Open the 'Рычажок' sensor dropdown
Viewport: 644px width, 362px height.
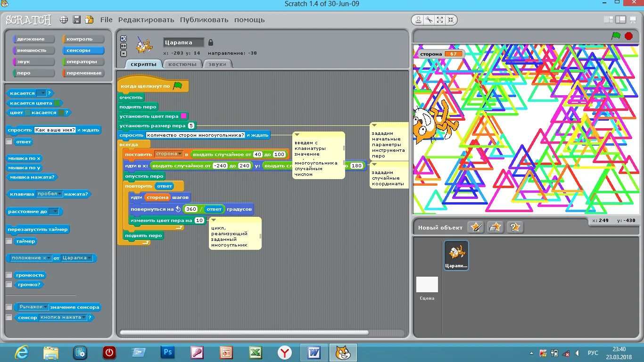33,307
